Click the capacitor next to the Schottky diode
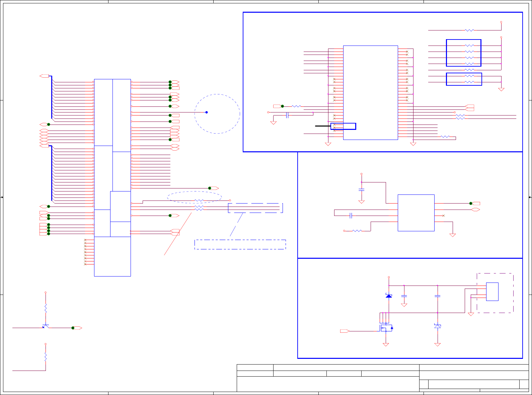 [x=404, y=296]
